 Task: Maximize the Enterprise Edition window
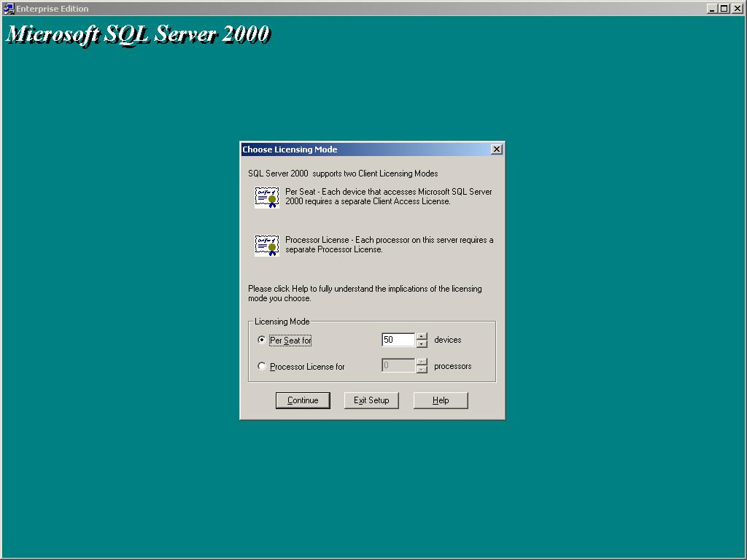click(724, 9)
